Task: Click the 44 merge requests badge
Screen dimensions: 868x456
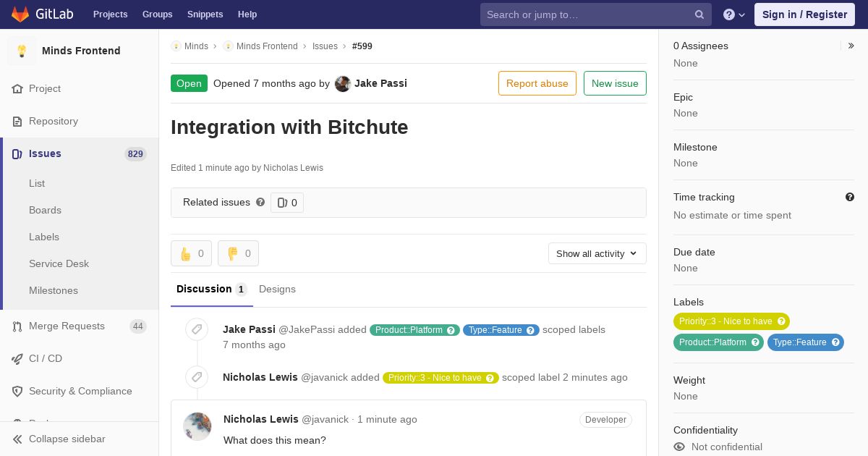Action: tap(138, 326)
